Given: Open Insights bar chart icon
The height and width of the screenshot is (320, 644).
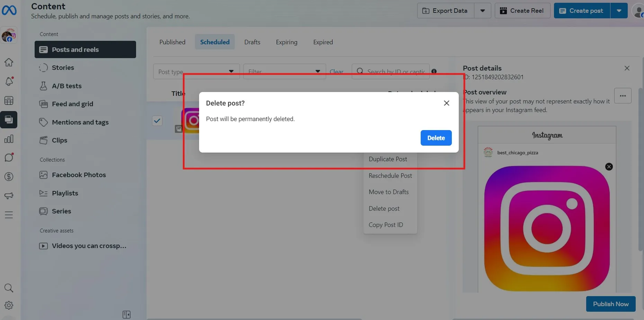Looking at the screenshot, I should click(x=9, y=139).
